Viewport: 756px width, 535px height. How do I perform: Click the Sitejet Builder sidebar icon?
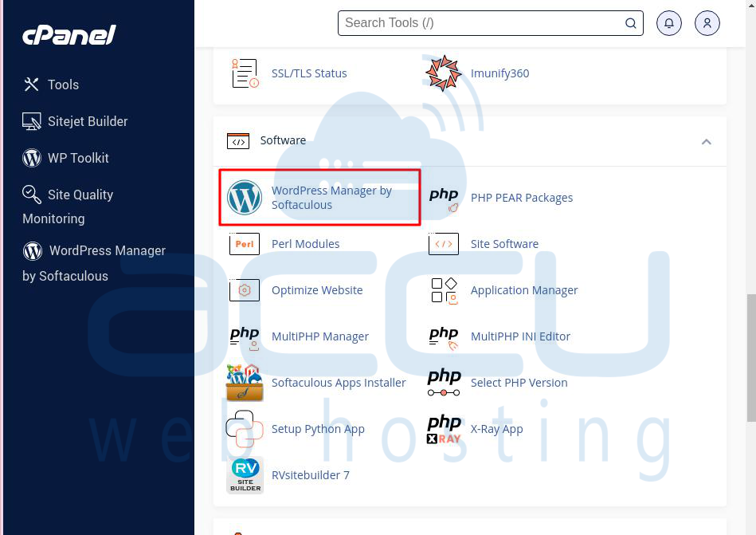click(32, 121)
